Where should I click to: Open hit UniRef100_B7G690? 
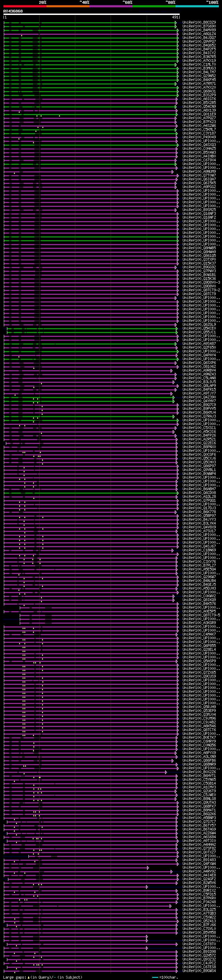(x=199, y=26)
